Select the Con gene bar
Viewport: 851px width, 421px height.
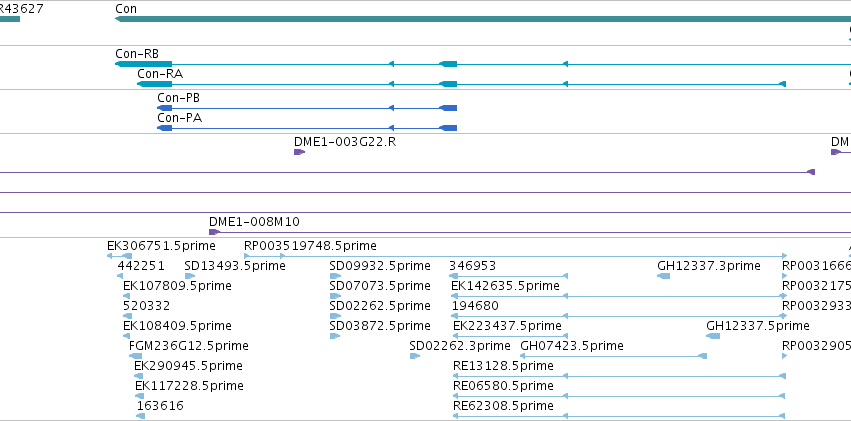(483, 19)
